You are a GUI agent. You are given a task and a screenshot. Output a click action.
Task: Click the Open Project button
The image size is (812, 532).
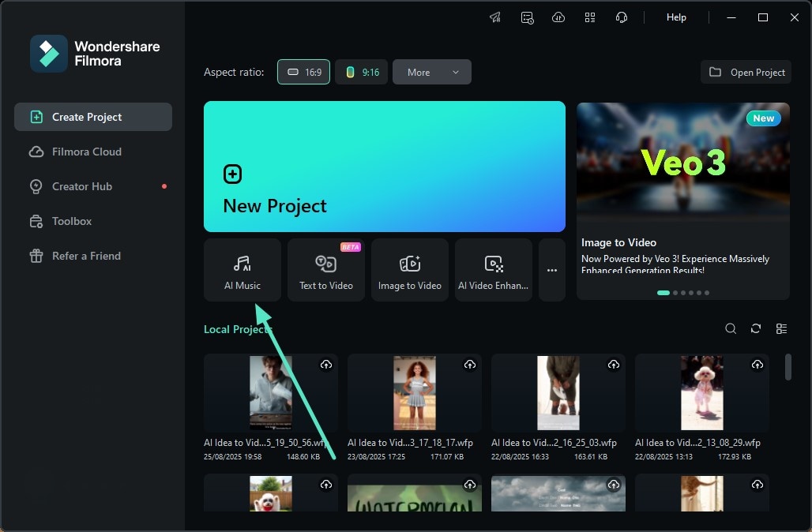[746, 72]
